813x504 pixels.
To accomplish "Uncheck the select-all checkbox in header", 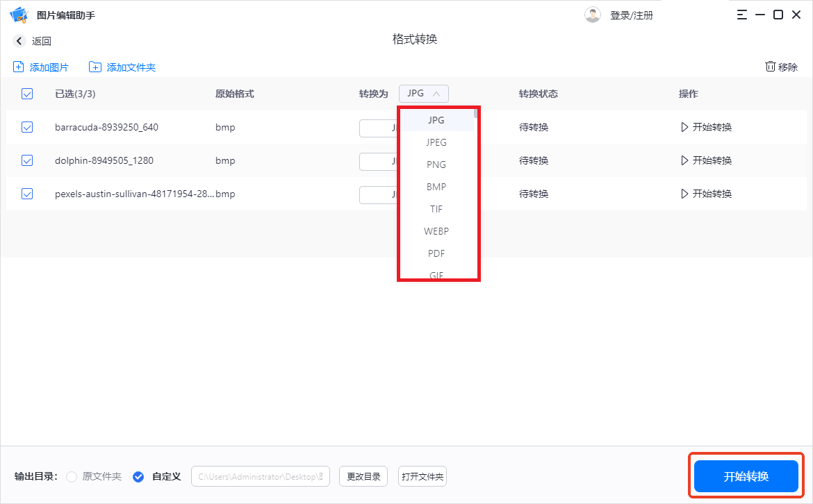I will [x=27, y=93].
